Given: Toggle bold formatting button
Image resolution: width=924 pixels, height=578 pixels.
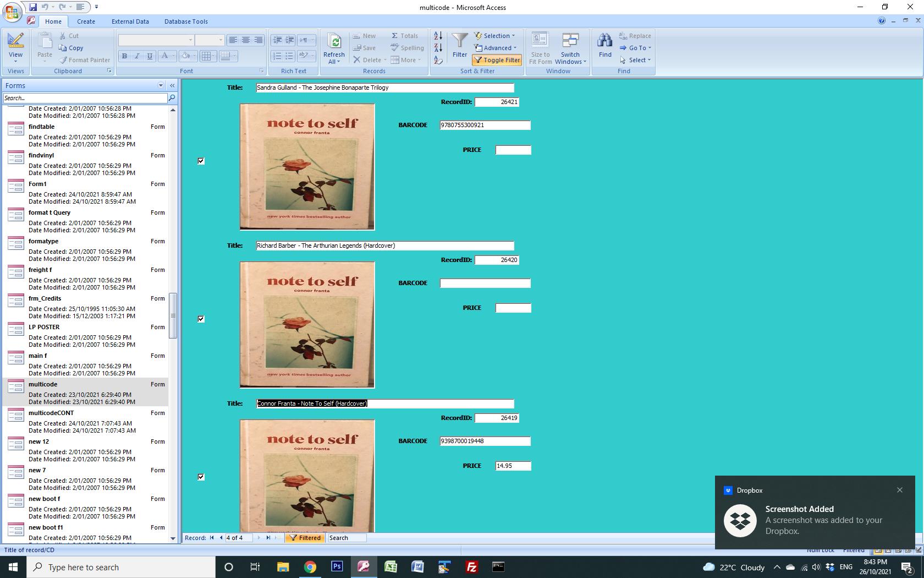Looking at the screenshot, I should click(x=124, y=56).
